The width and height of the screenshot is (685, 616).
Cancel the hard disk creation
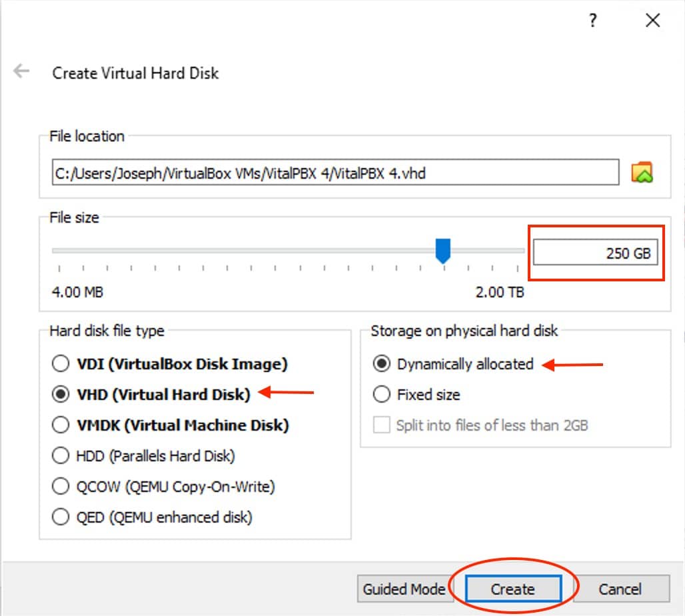621,589
